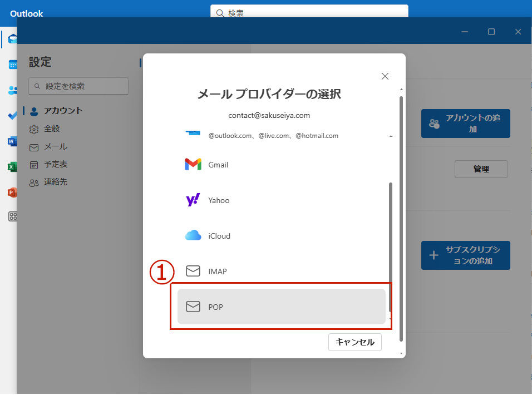Click the dialog scrollbar's up arrow
This screenshot has height=395, width=532.
click(x=401, y=90)
